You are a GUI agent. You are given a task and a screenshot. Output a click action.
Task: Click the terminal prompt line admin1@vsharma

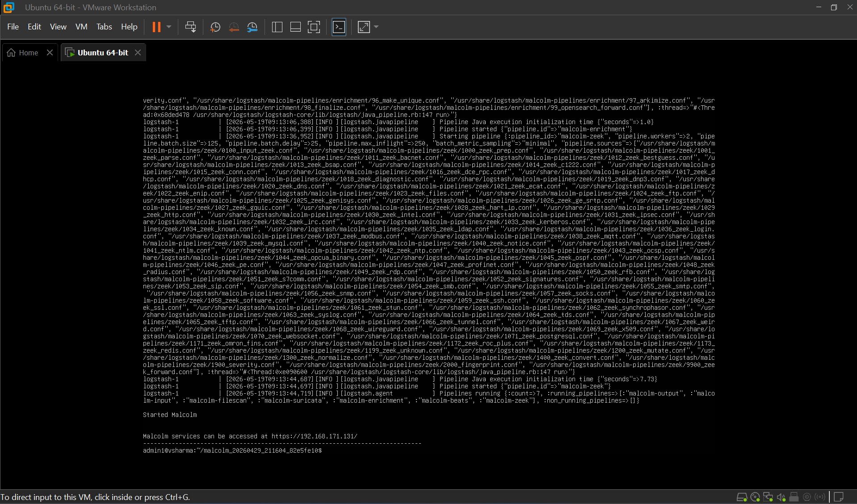(232, 451)
